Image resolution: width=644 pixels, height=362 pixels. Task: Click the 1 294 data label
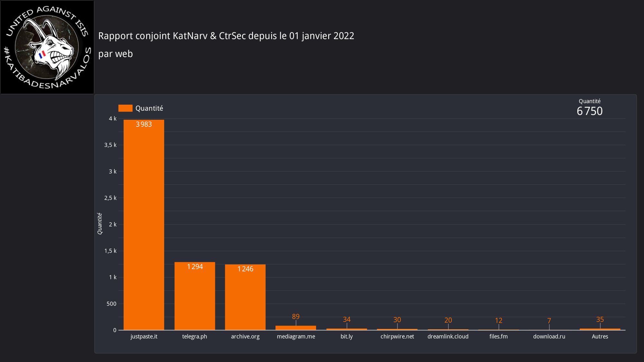coord(195,267)
